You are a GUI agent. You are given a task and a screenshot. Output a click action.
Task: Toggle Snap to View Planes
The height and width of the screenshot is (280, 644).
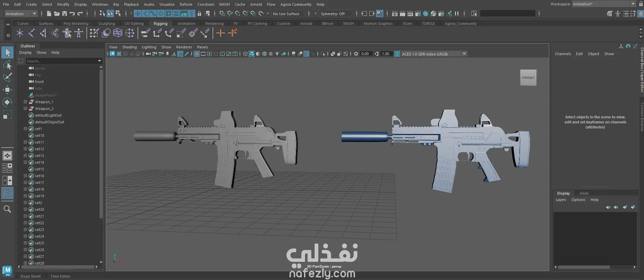253,13
